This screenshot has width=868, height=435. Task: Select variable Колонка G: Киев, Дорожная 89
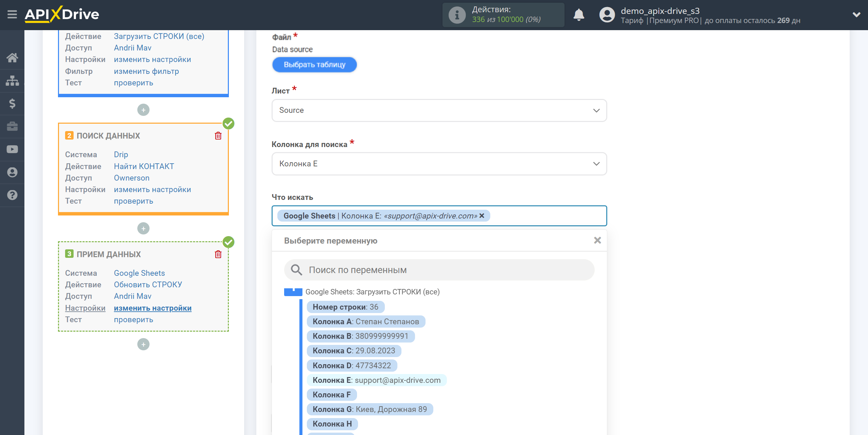pos(370,409)
